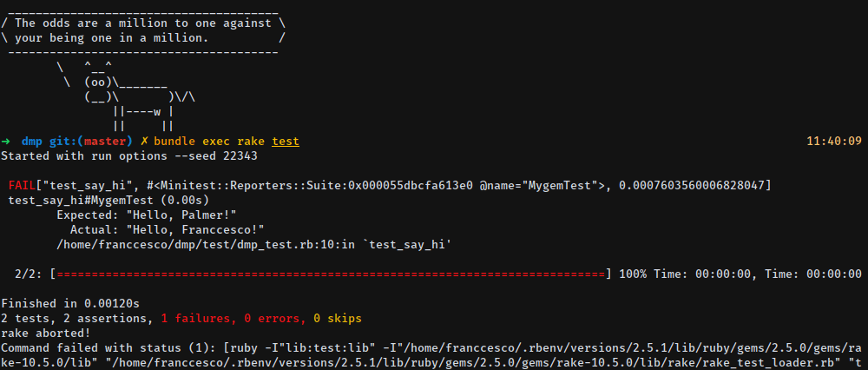Click the green prompt arrow symbol
Viewport: 868px width, 370px height.
click(x=6, y=141)
